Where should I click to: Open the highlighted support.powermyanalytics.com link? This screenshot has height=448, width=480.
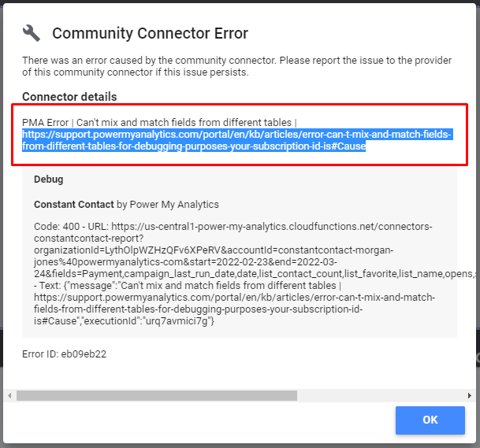(236, 140)
